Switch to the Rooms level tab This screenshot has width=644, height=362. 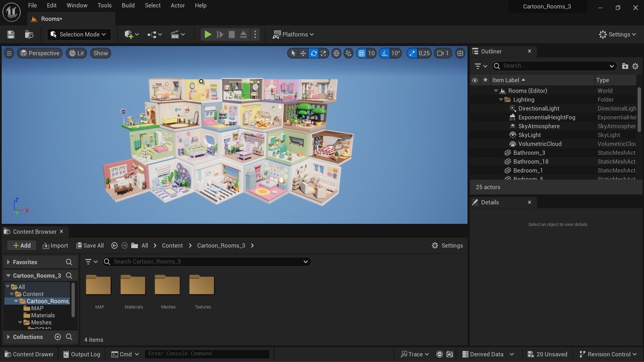coord(51,19)
